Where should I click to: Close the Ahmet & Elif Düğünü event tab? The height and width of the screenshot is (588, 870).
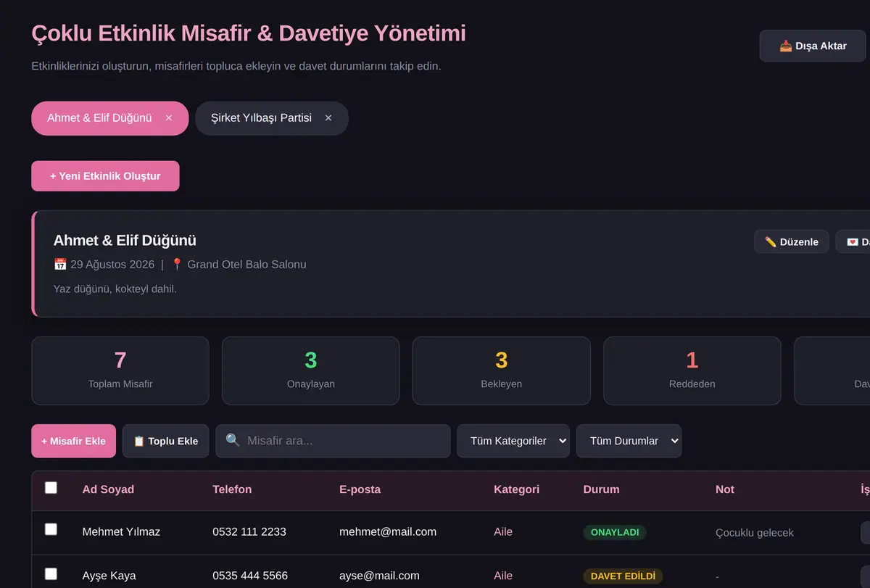[169, 118]
